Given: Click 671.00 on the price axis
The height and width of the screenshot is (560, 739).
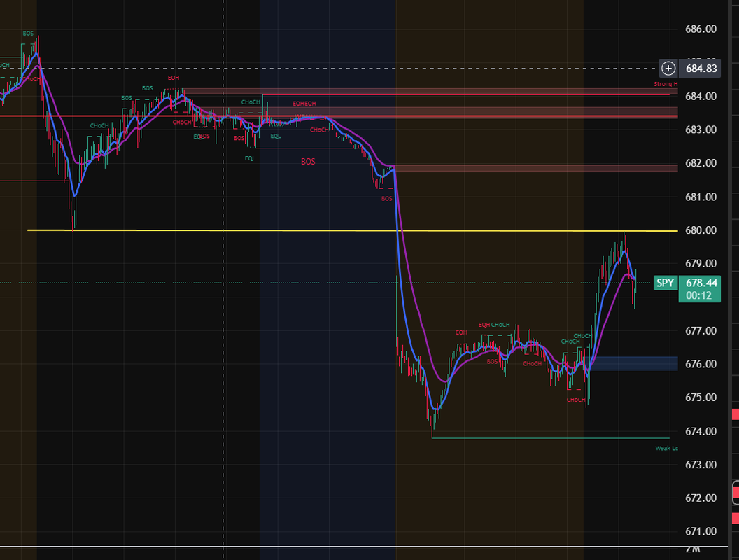Looking at the screenshot, I should (701, 532).
